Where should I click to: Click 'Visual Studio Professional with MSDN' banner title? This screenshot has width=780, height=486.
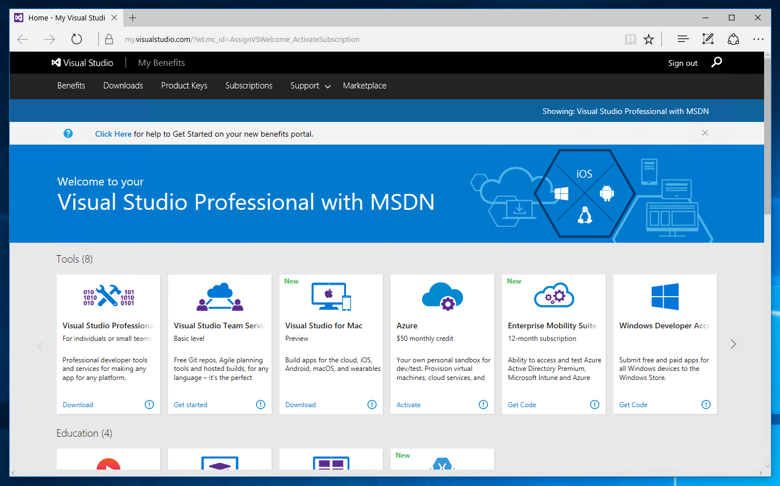246,202
